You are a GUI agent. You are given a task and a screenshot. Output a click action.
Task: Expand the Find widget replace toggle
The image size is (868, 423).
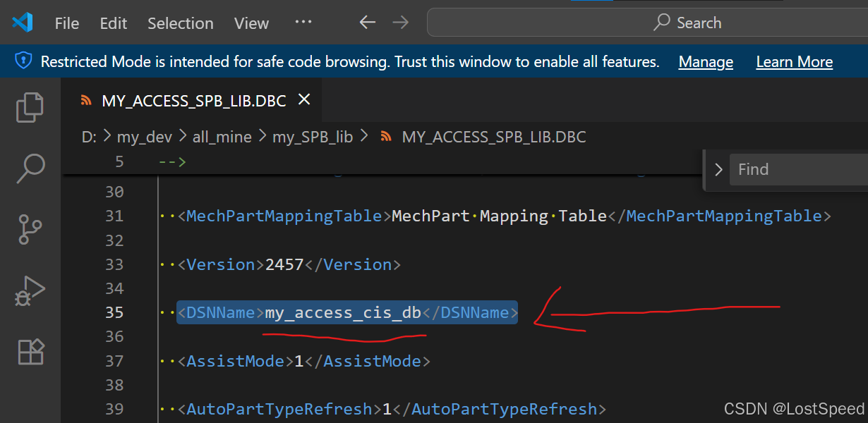[x=718, y=170]
